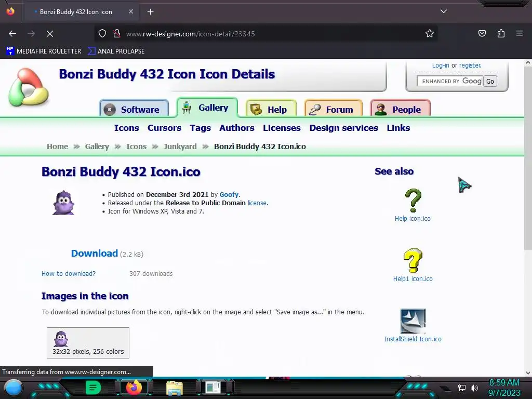
Task: Click the Download link
Action: tap(95, 254)
